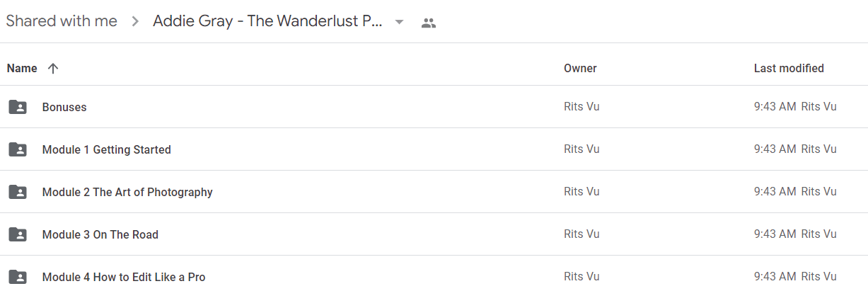Open the folder options dropdown arrow

click(x=399, y=22)
